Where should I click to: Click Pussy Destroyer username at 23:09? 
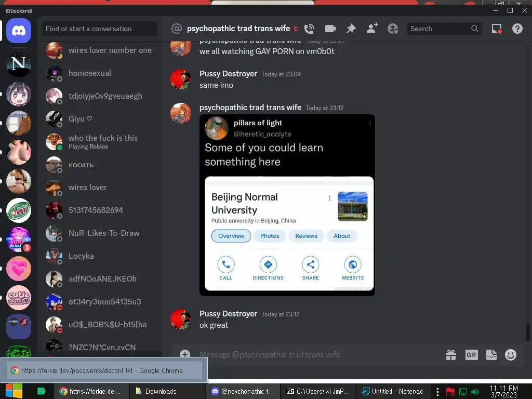228,74
